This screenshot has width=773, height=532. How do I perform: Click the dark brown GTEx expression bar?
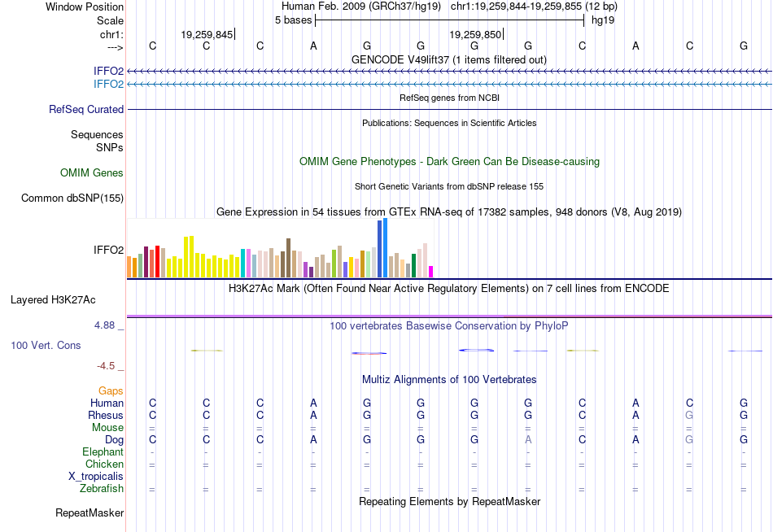tap(288, 258)
